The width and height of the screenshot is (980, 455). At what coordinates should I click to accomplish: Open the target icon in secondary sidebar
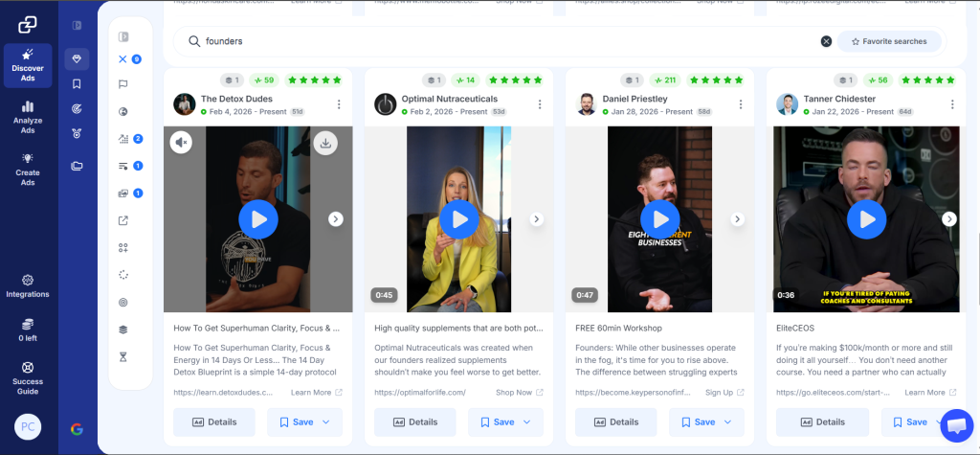click(x=77, y=109)
